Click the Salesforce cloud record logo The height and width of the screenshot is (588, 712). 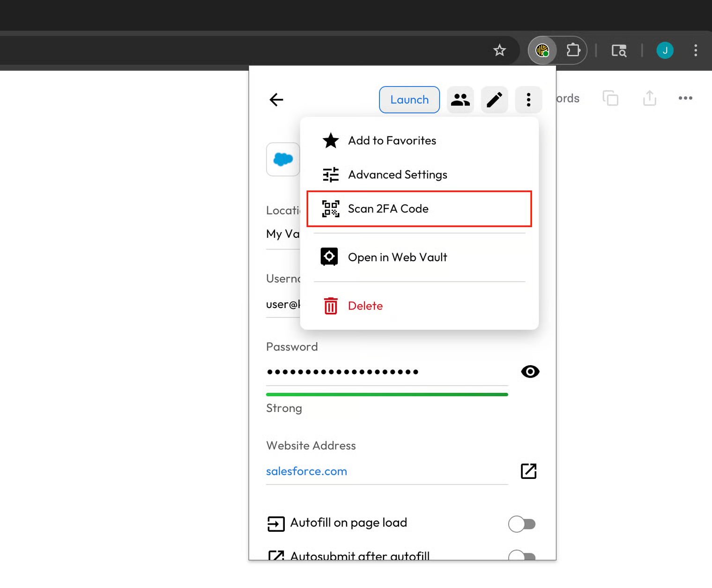[283, 160]
